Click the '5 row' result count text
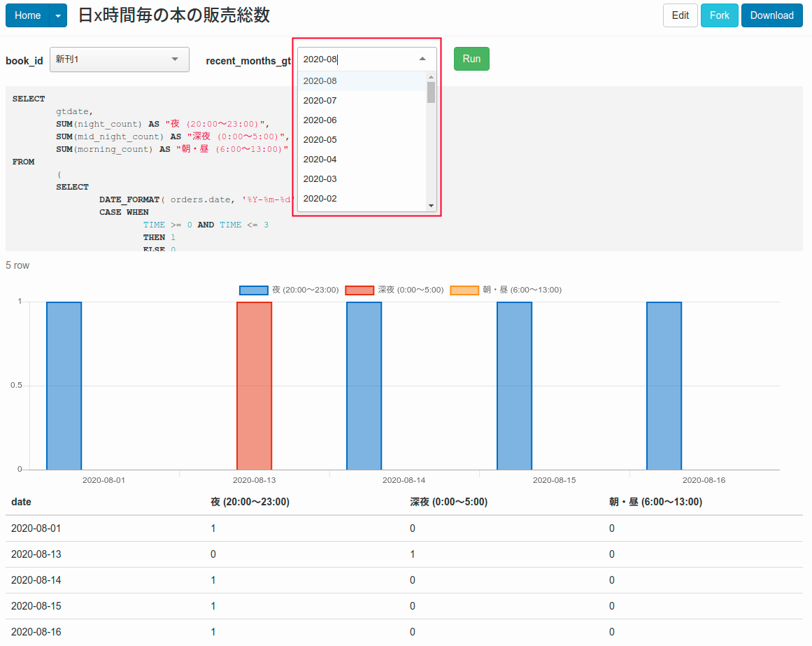812x646 pixels. click(17, 265)
